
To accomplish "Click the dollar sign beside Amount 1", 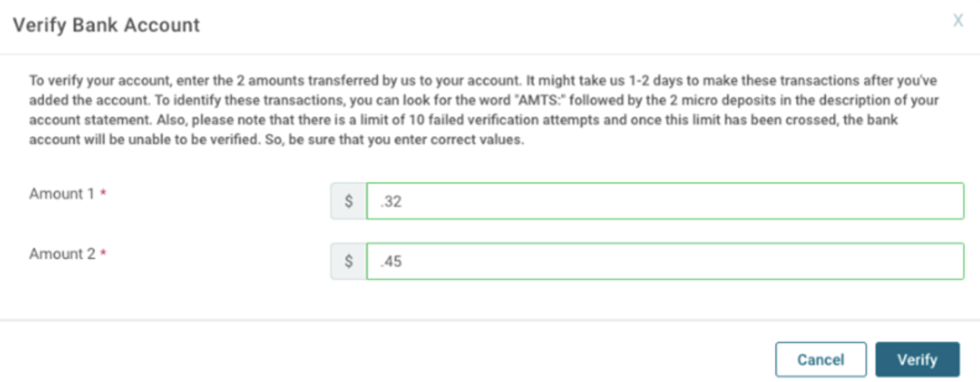I will [348, 201].
